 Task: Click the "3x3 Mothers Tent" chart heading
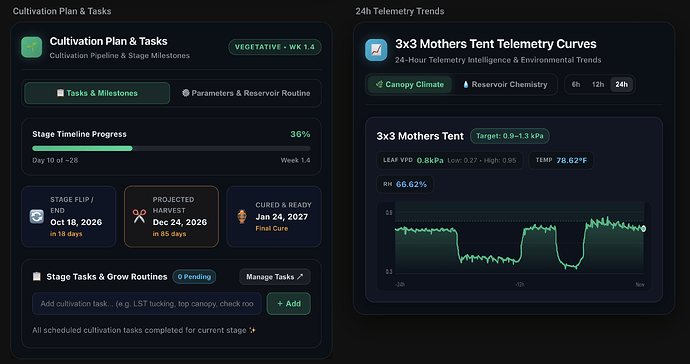pos(420,136)
